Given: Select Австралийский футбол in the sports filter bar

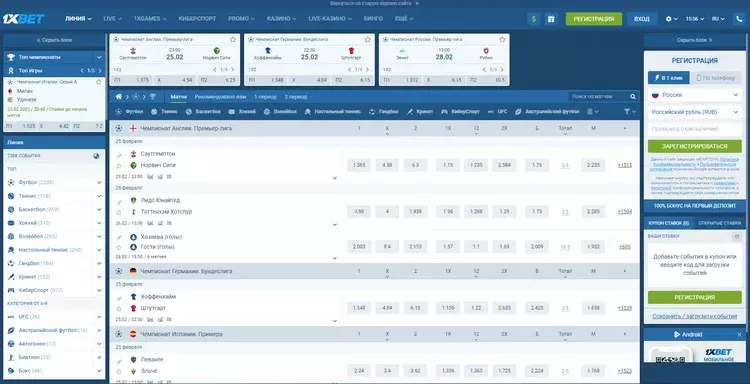Looking at the screenshot, I should (x=547, y=111).
